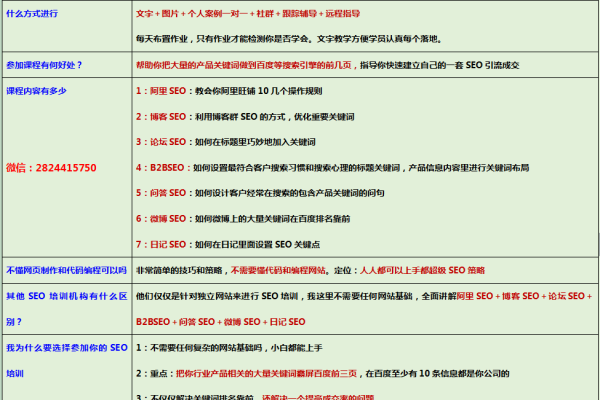Screen dimensions: 600x400
Task: Click the red line 'B2BSEO+问答SEO+微博SEO+日记SEO'
Action: tap(220, 322)
